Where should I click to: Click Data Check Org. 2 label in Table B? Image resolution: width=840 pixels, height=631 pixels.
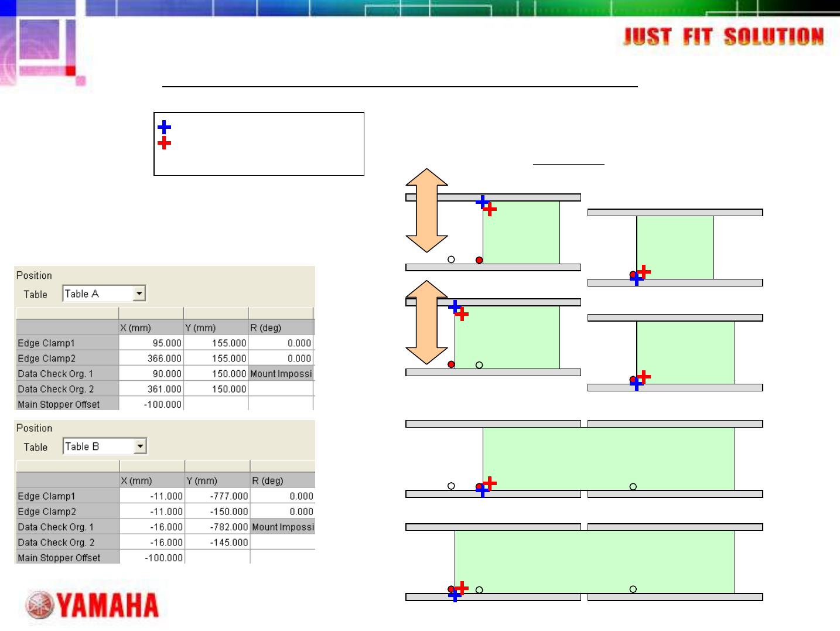[x=68, y=542]
